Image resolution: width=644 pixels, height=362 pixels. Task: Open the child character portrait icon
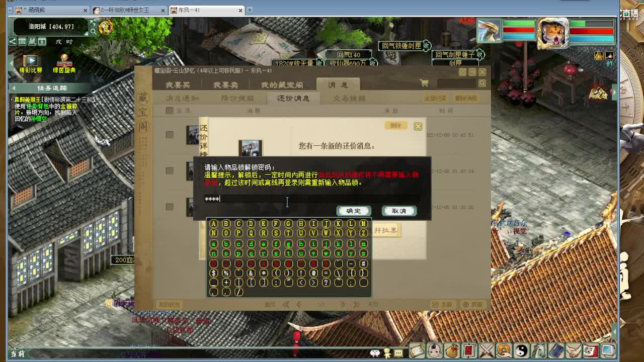435,350
